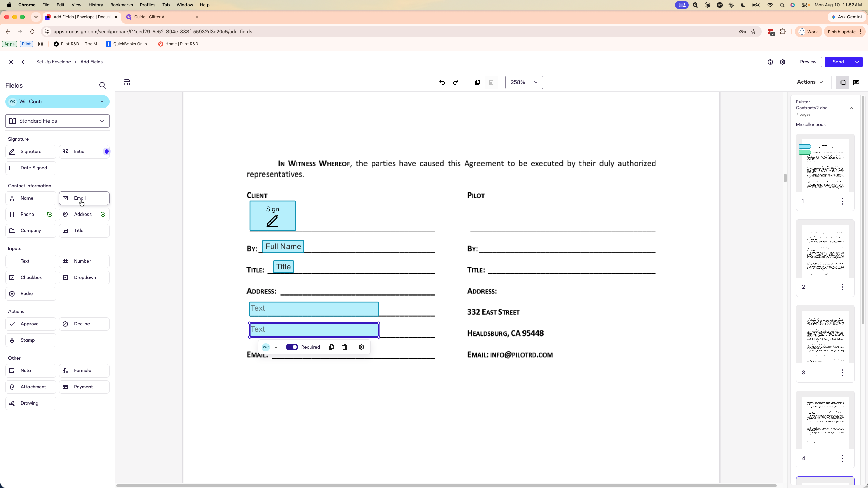
Task: Open the Standard Fields dropdown
Action: coord(57,121)
